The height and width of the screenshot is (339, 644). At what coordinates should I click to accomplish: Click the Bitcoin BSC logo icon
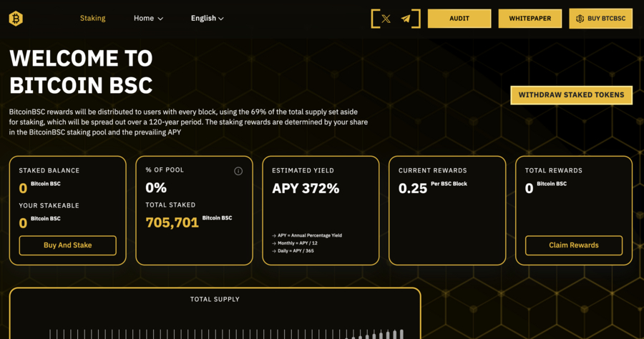point(16,19)
